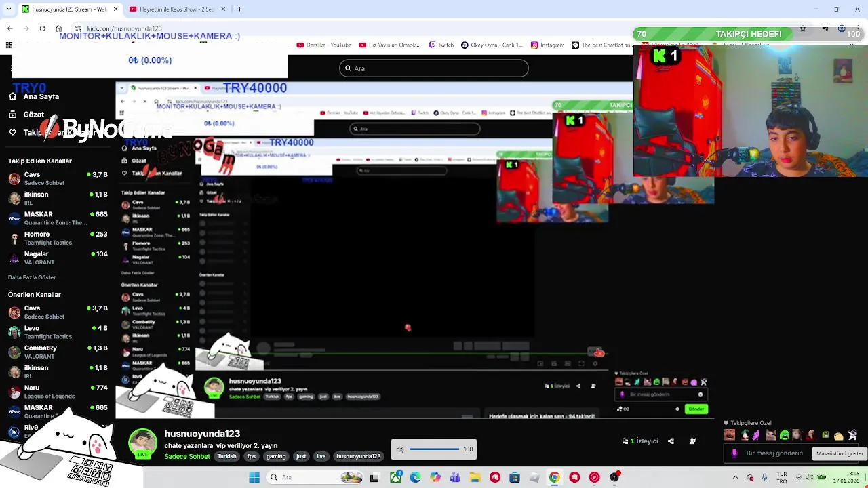Screen dimensions: 868x488
Task: Open the Naru League of Legends channel
Action: 58,391
